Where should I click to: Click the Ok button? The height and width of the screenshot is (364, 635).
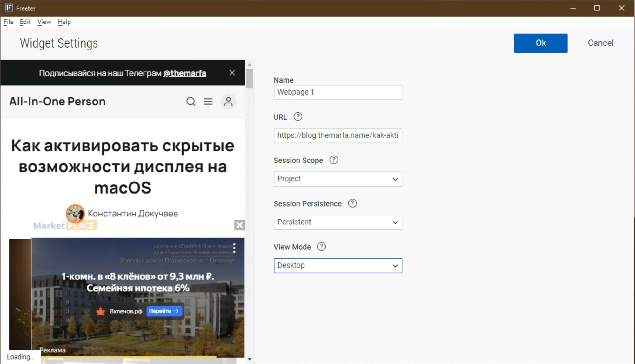(540, 43)
